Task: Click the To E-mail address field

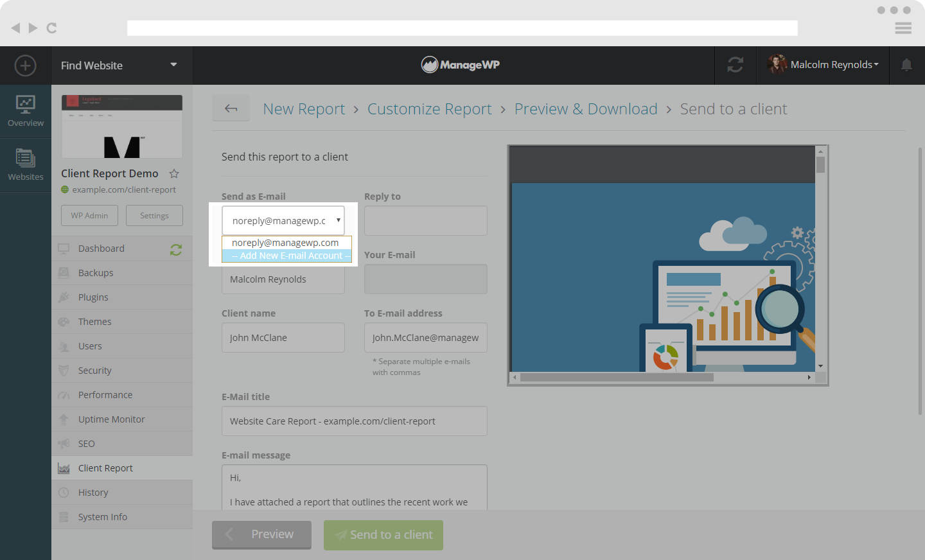Action: [x=426, y=337]
